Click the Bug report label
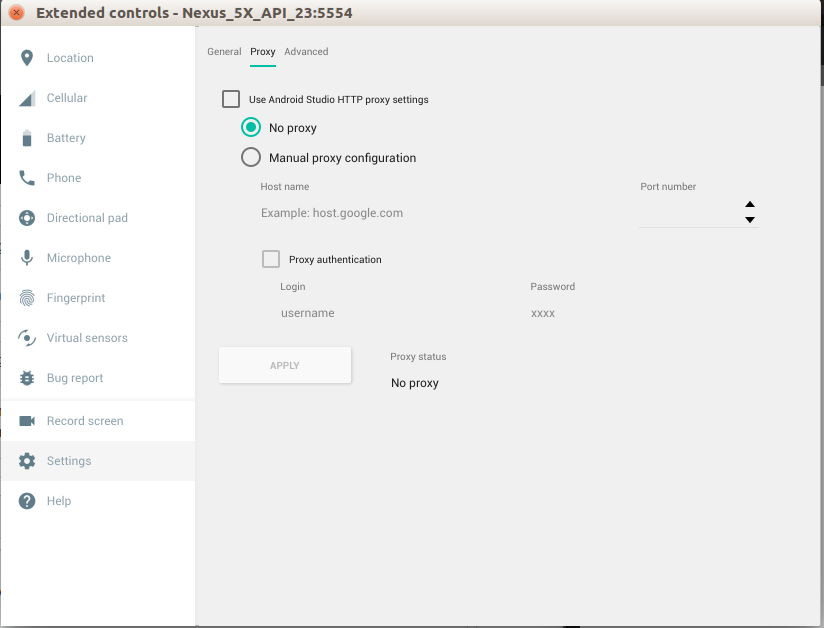This screenshot has width=824, height=628. (75, 378)
